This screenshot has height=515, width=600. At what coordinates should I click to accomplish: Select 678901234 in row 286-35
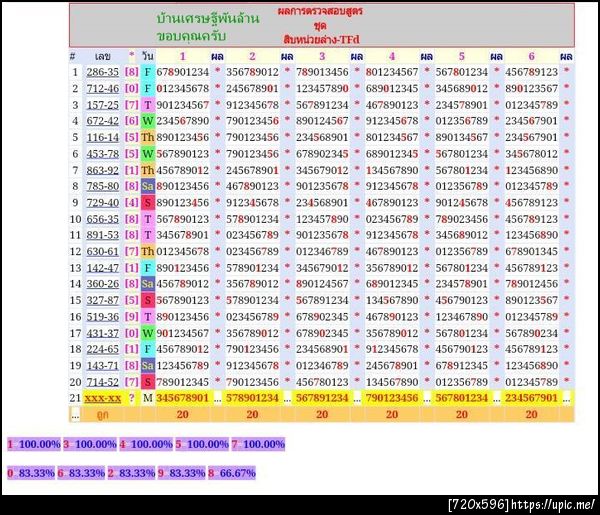tap(183, 72)
